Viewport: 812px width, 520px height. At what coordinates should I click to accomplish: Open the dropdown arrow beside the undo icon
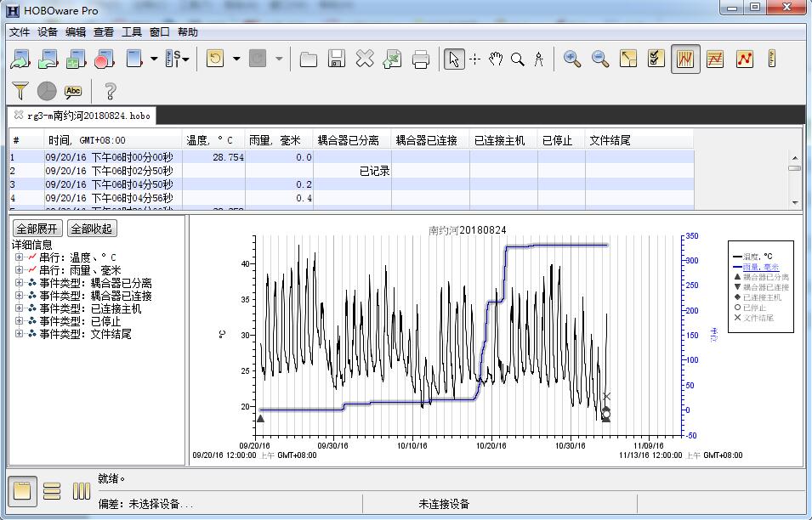pos(236,59)
